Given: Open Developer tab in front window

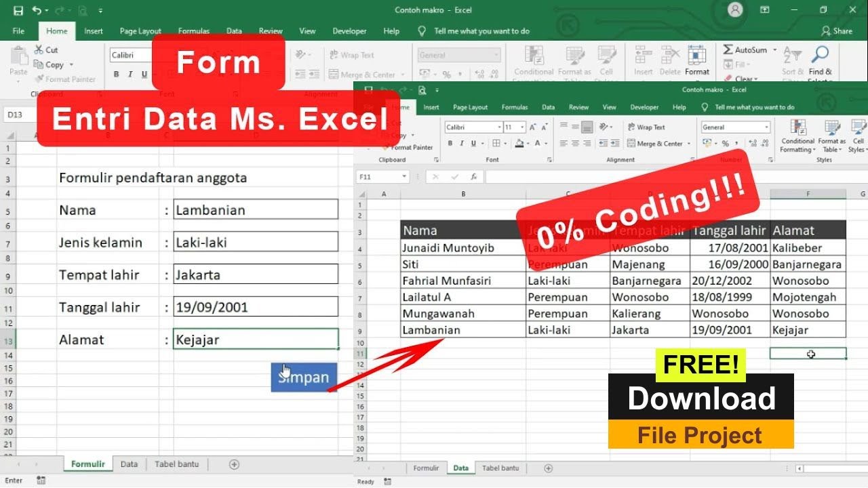Looking at the screenshot, I should (x=644, y=107).
